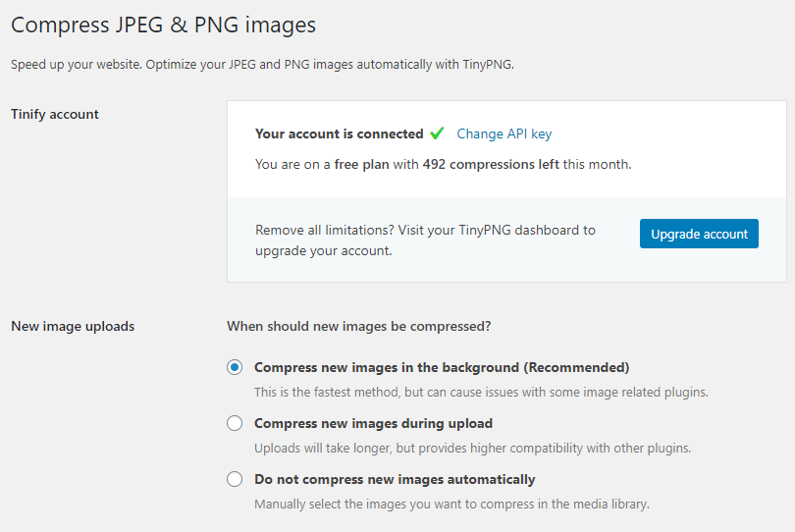Select Compress new images in the background radio
The height and width of the screenshot is (532, 795).
pyautogui.click(x=235, y=367)
